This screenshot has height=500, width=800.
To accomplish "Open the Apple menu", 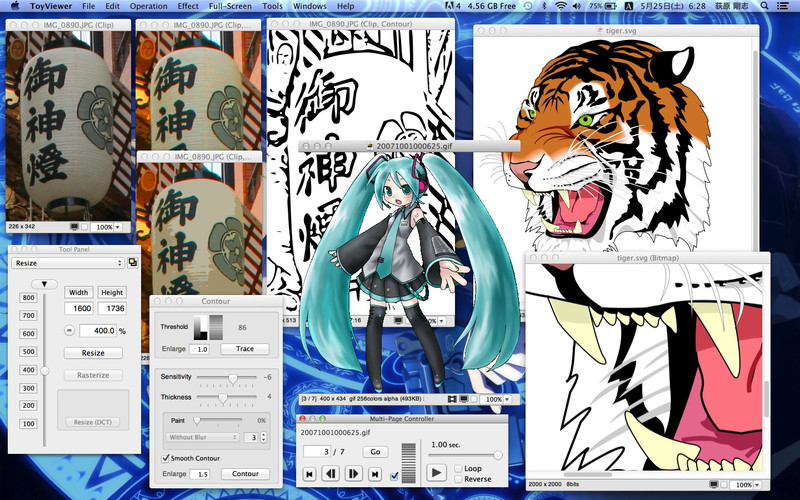I will pos(15,6).
